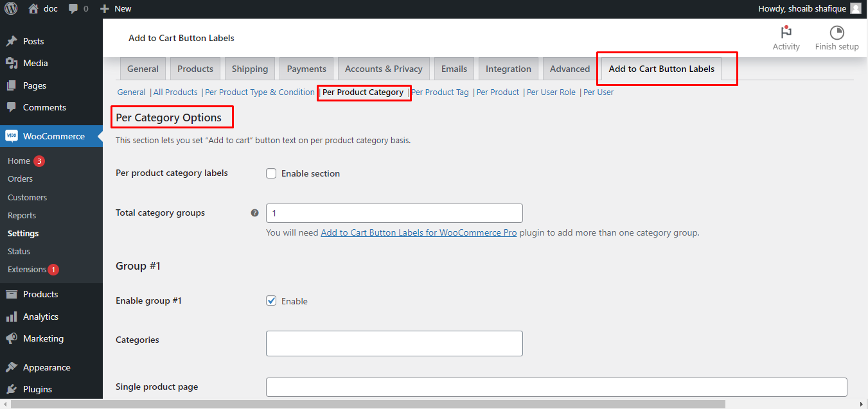Screen dimensions: 868x409
Task: Open the Advanced settings tab
Action: point(570,69)
